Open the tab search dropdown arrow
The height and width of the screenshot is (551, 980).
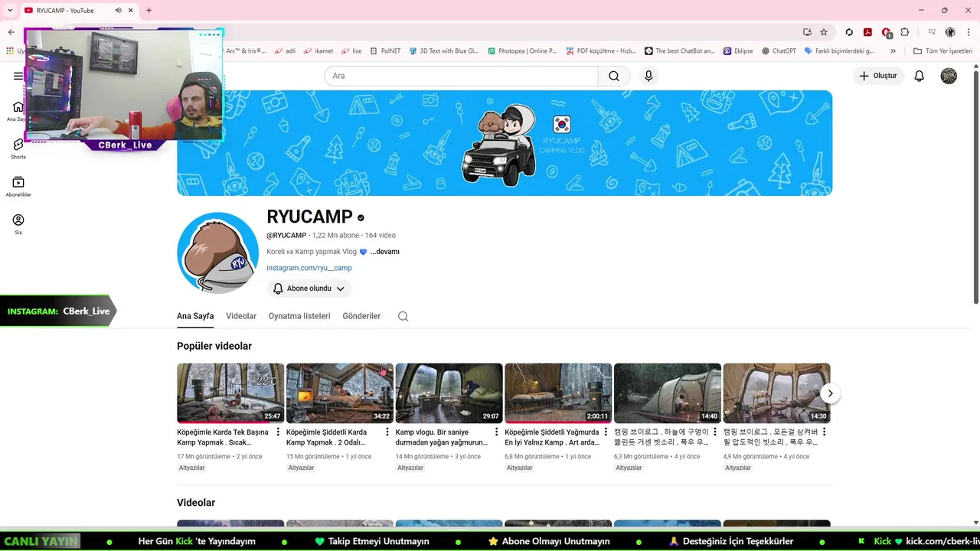(10, 10)
